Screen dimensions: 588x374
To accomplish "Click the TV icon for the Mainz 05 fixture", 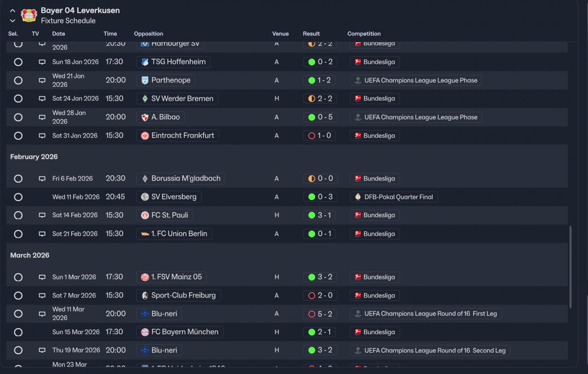I will (42, 277).
